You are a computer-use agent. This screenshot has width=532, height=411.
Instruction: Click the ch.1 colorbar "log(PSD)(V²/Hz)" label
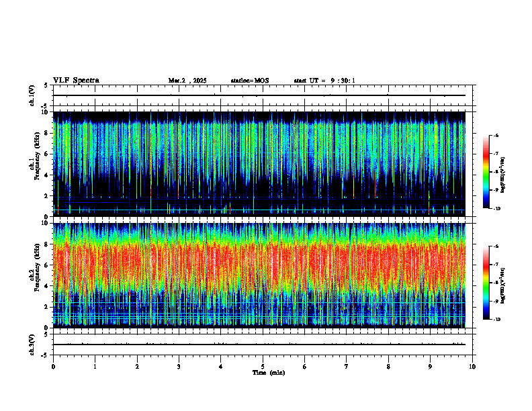503,175
